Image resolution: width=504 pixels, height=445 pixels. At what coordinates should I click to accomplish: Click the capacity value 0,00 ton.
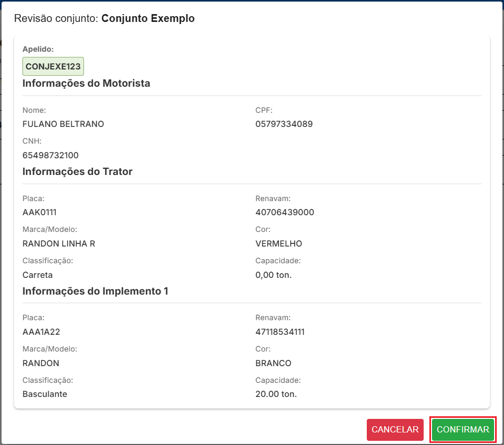pyautogui.click(x=273, y=275)
